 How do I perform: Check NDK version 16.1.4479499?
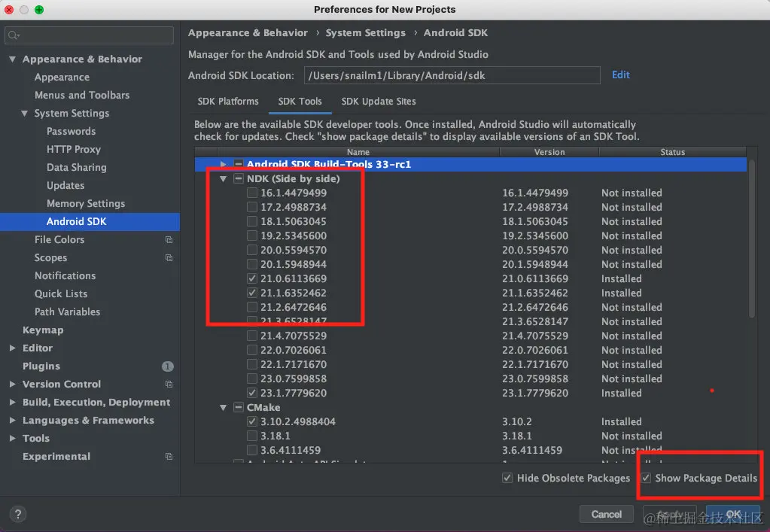tap(252, 193)
